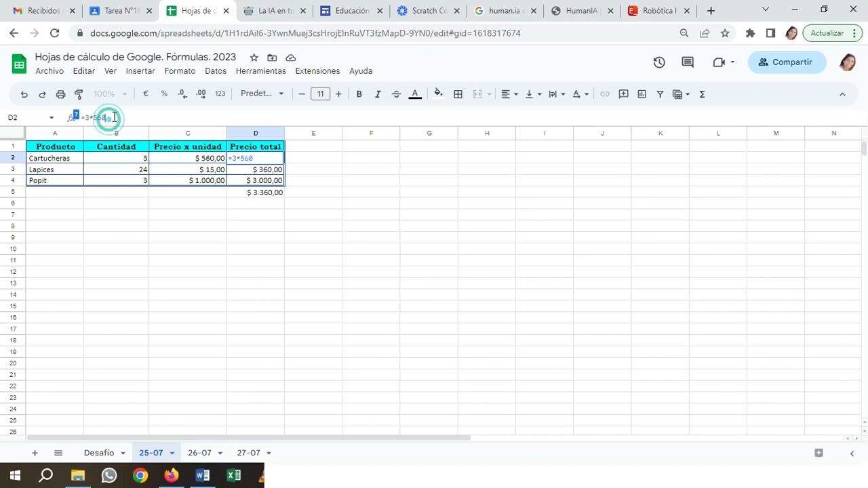
Task: Open vertical align dropdown
Action: coord(533,94)
